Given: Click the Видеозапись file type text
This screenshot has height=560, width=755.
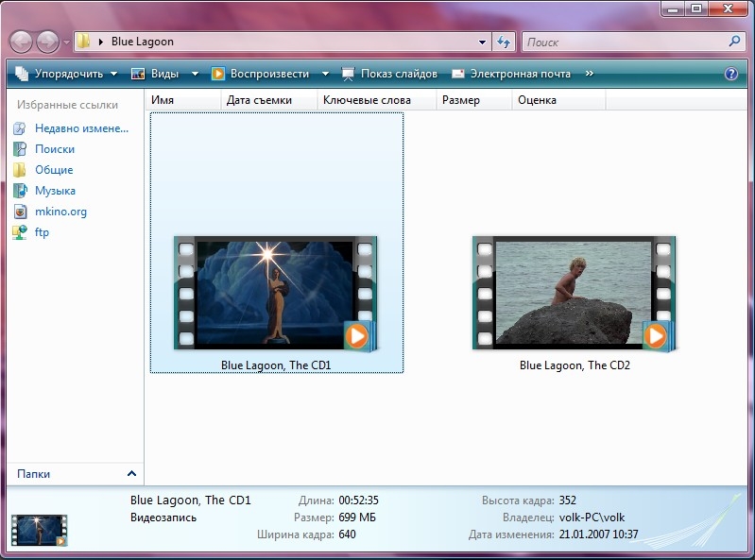Looking at the screenshot, I should 163,518.
